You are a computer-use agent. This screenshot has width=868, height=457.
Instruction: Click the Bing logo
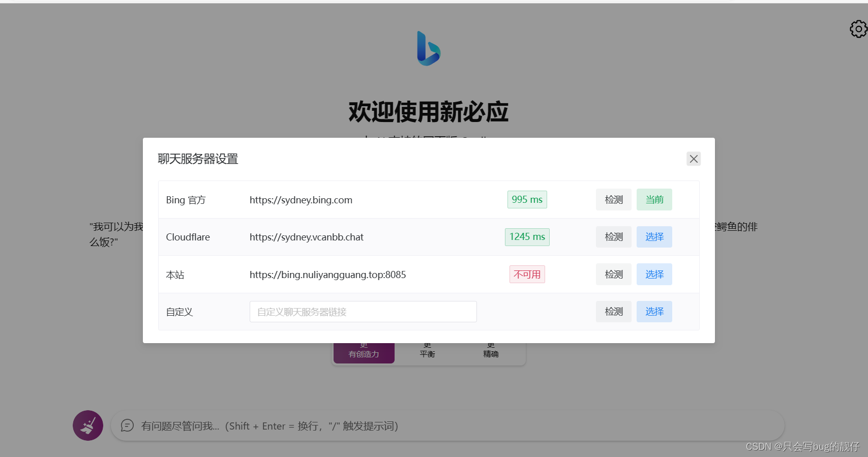429,48
